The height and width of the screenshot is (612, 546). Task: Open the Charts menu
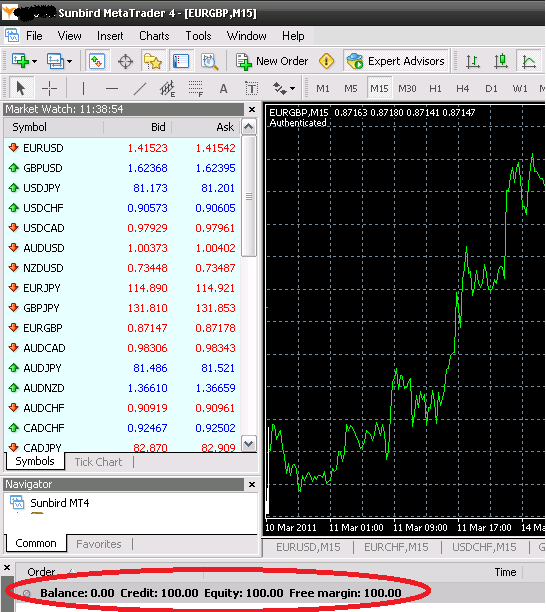click(154, 36)
